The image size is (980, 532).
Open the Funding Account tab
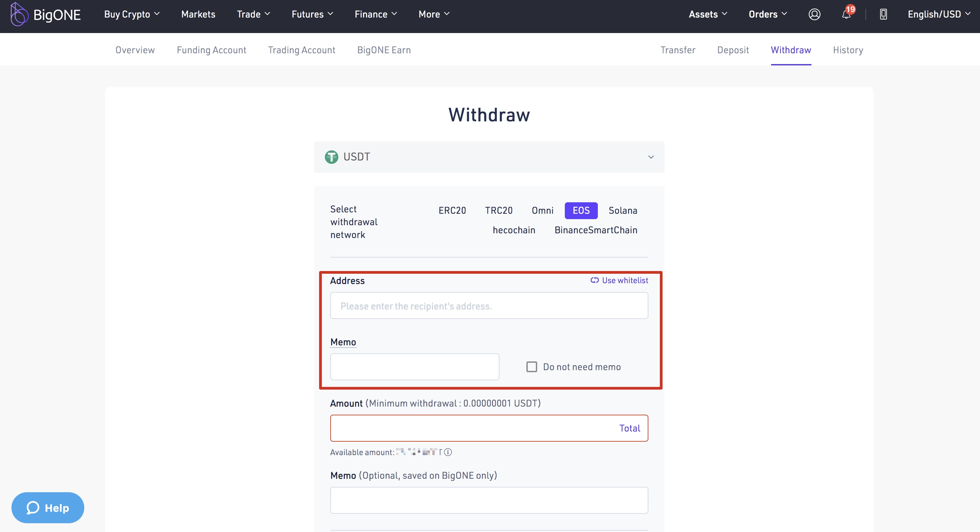click(x=212, y=50)
